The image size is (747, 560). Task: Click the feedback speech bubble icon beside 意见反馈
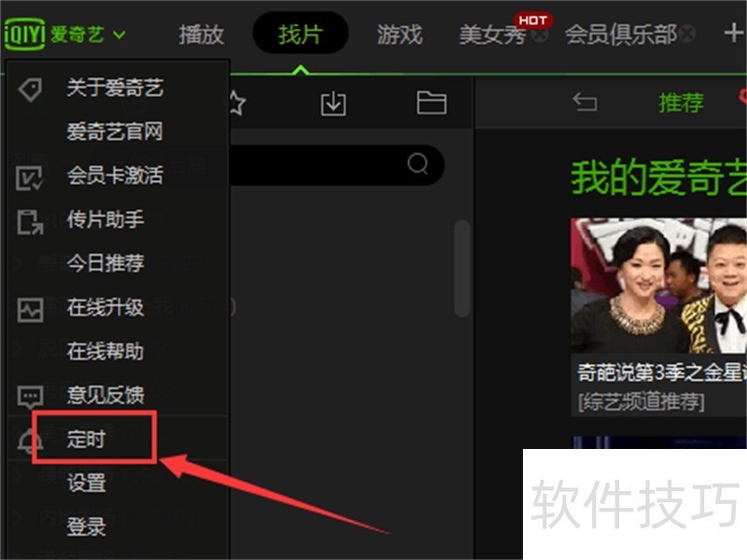pos(28,395)
